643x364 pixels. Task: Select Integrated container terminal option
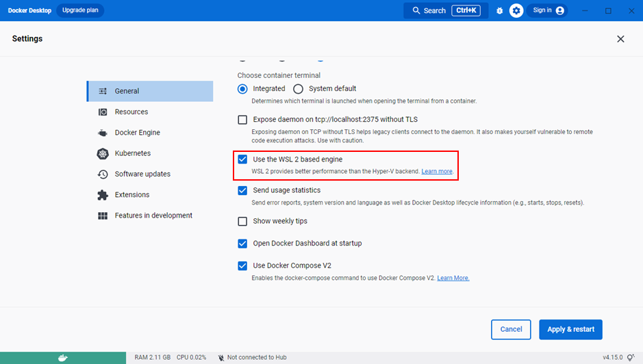pyautogui.click(x=242, y=89)
